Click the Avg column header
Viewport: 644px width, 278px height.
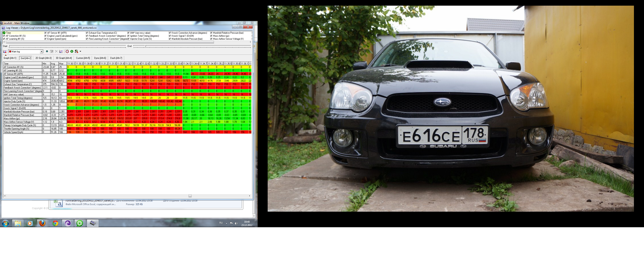click(55, 64)
